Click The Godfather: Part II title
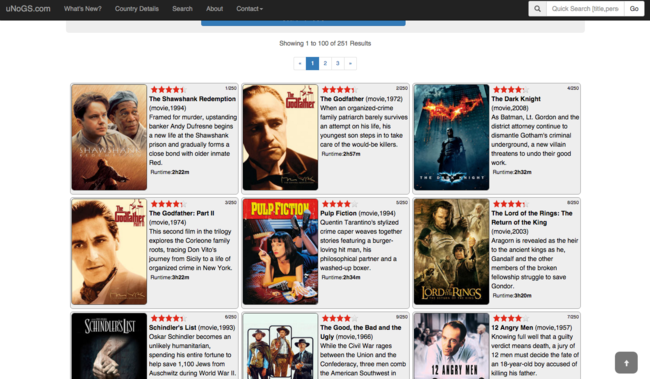This screenshot has height=379, width=650. coord(182,214)
